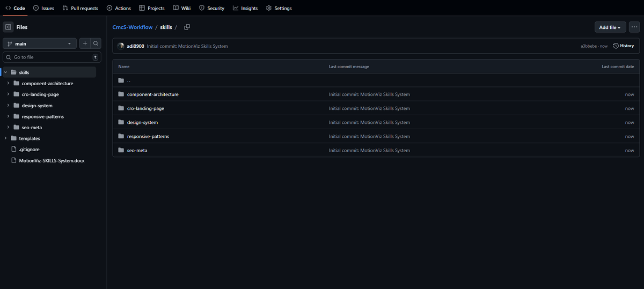
Task: Click the CmcS-Workflow breadcrumb link
Action: coord(132,27)
